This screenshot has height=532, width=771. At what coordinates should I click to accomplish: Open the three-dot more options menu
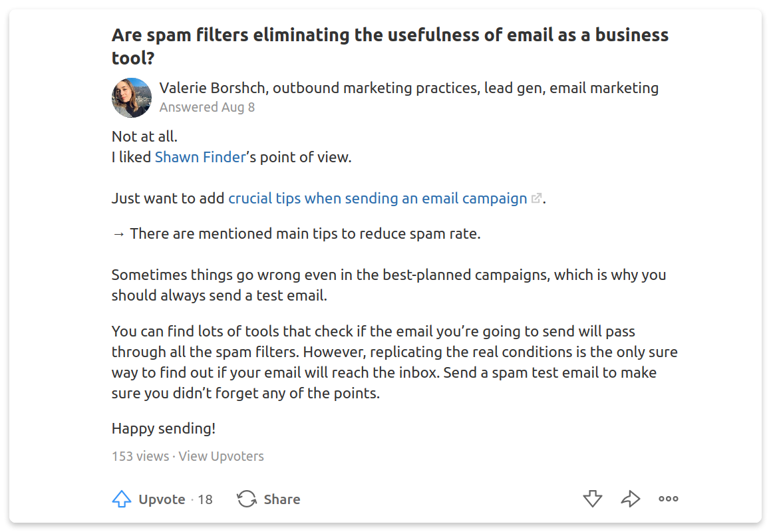[x=669, y=499]
